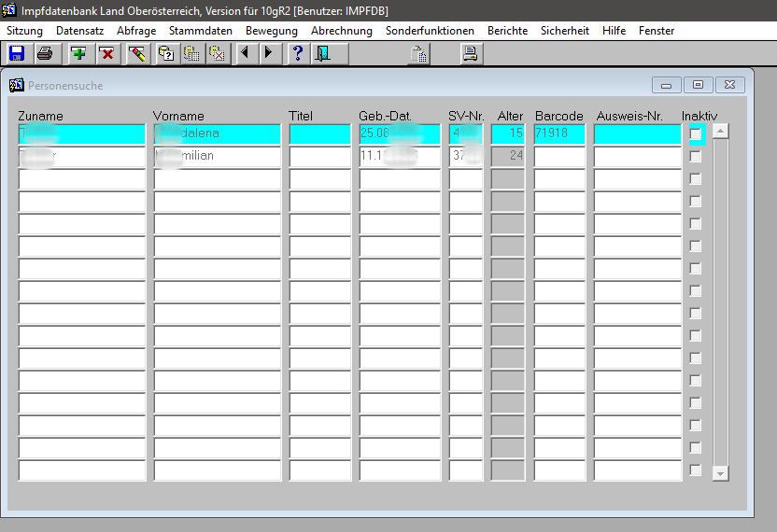Add new record with green plus icon
This screenshot has width=777, height=532.
tap(78, 53)
